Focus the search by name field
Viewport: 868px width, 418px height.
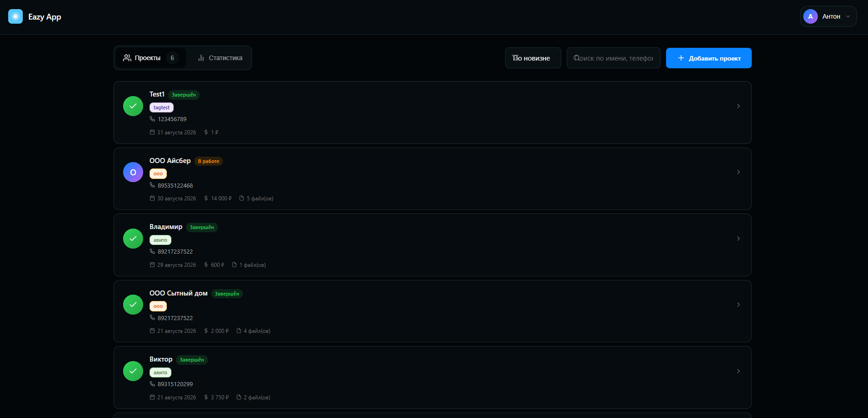[613, 58]
